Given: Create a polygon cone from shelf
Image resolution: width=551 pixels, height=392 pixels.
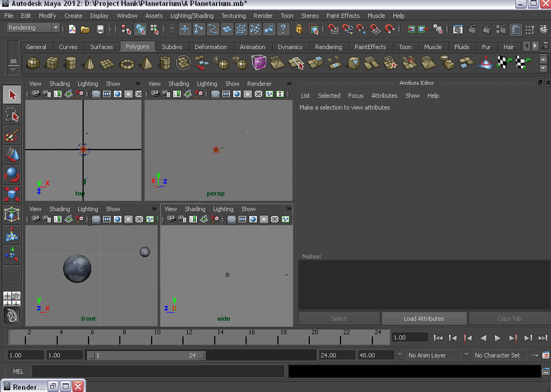Looking at the screenshot, I should pos(89,63).
